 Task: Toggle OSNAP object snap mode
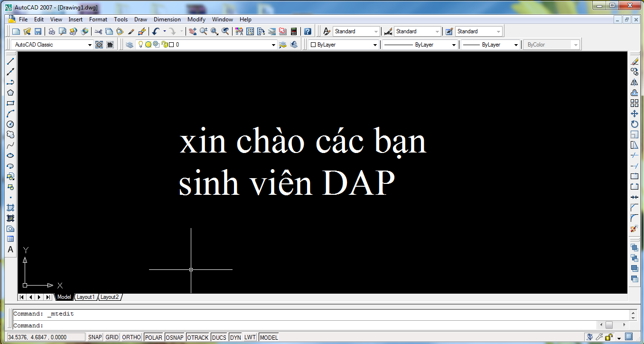(174, 337)
